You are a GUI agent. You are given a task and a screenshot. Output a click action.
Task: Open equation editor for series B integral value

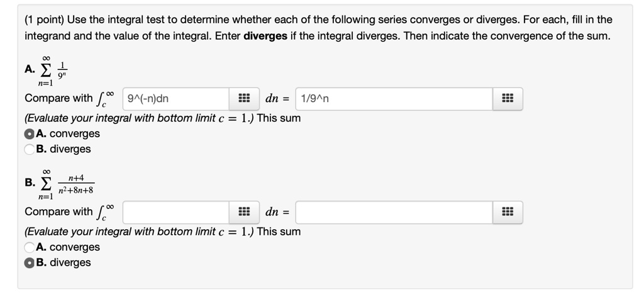click(x=508, y=212)
